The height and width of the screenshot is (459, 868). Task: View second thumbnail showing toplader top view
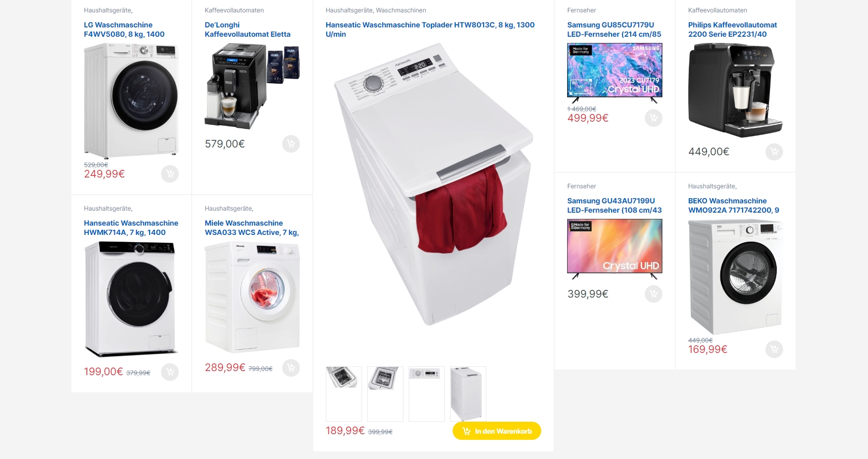[x=385, y=394]
